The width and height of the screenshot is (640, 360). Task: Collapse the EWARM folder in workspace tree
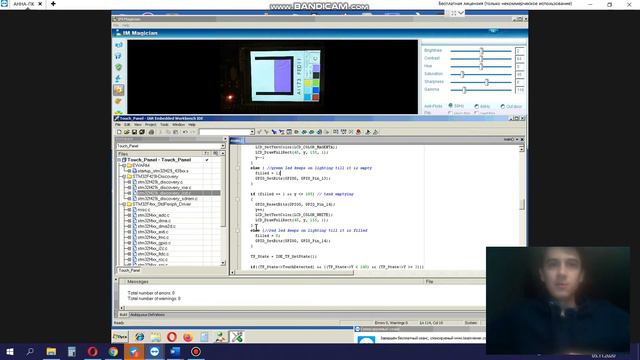124,165
